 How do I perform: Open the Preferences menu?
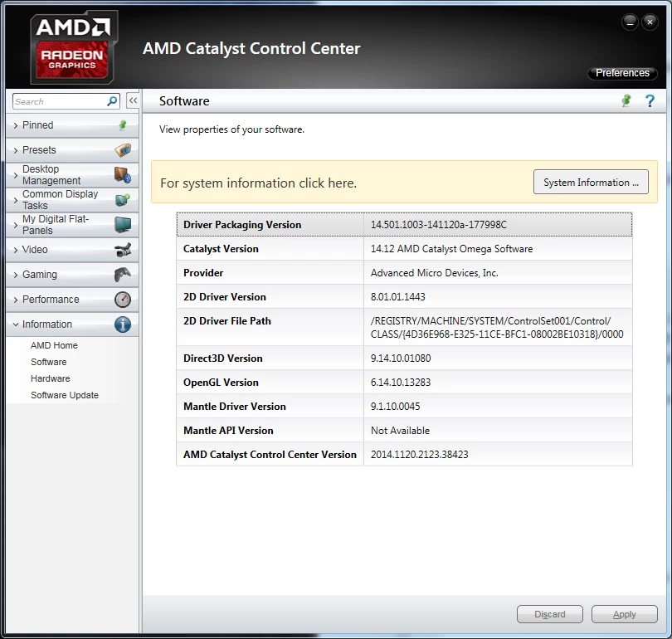pyautogui.click(x=622, y=73)
